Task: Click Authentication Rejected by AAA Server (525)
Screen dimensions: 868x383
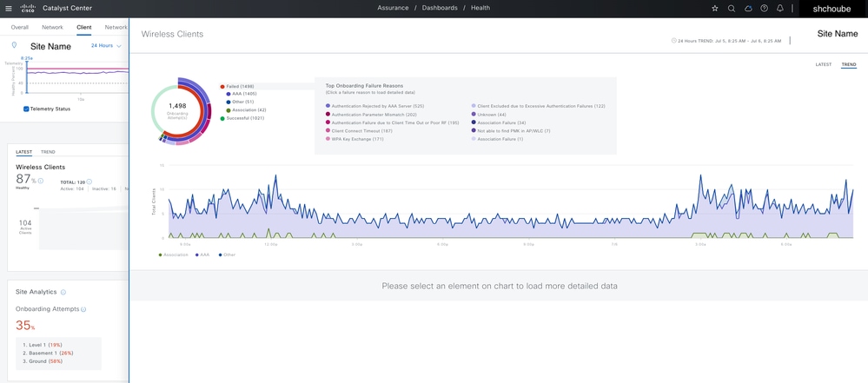Action: [374, 106]
